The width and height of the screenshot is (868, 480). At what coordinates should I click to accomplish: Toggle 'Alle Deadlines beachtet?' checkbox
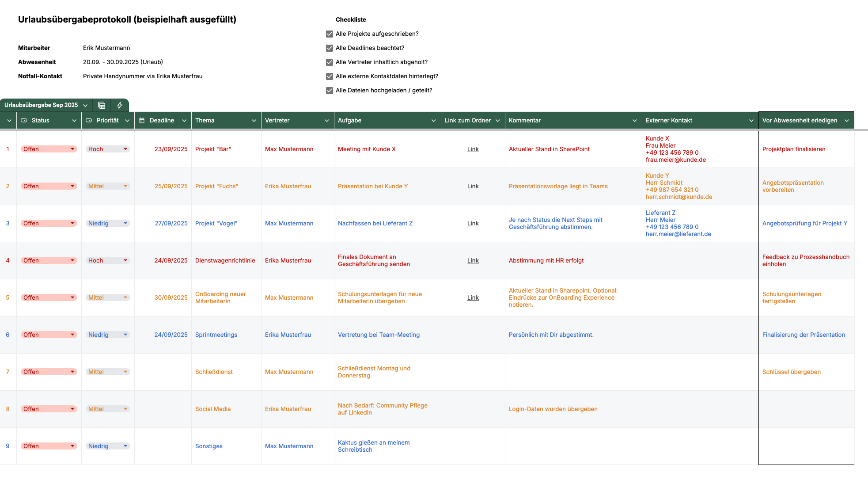point(330,48)
